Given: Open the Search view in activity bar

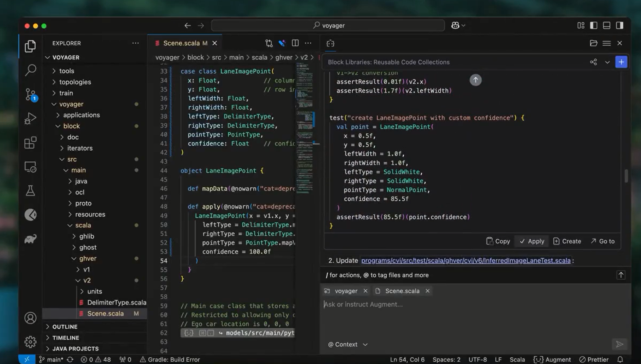Looking at the screenshot, I should [30, 70].
